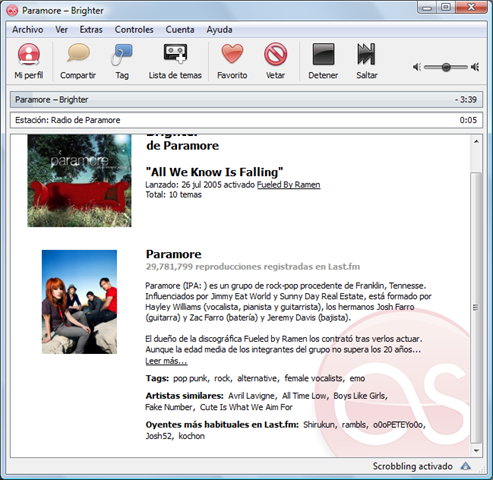Click Scrobbling activado status text
The image size is (493, 480).
tap(412, 466)
